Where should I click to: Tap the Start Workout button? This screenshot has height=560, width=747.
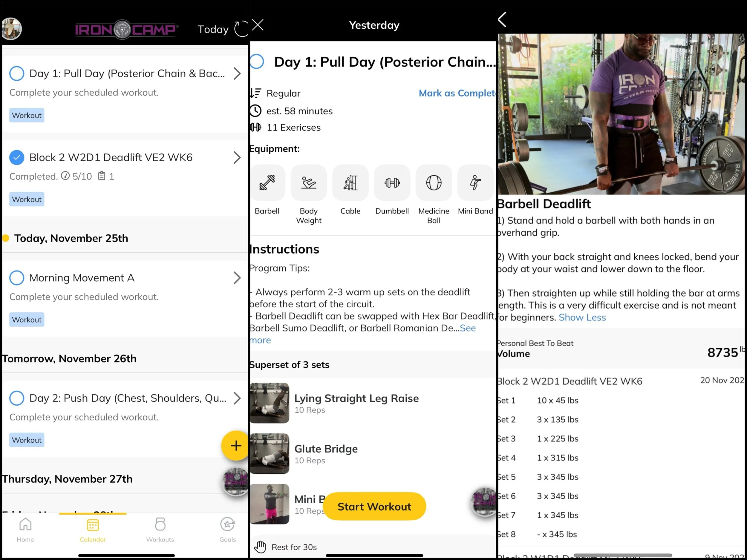[374, 506]
